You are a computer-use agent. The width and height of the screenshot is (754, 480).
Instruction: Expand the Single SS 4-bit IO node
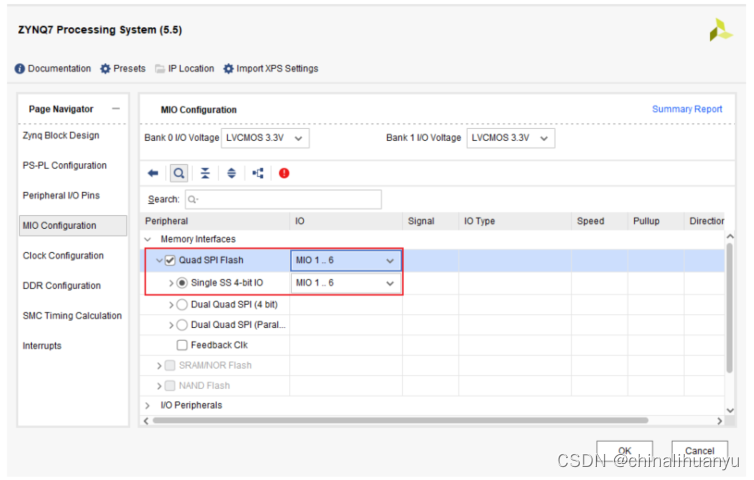pos(171,283)
